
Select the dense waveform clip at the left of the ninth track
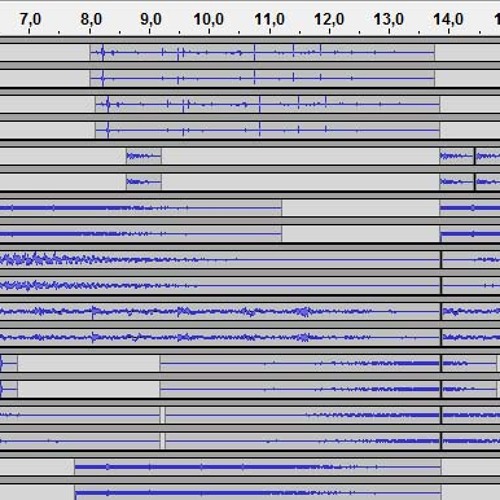click(220, 260)
